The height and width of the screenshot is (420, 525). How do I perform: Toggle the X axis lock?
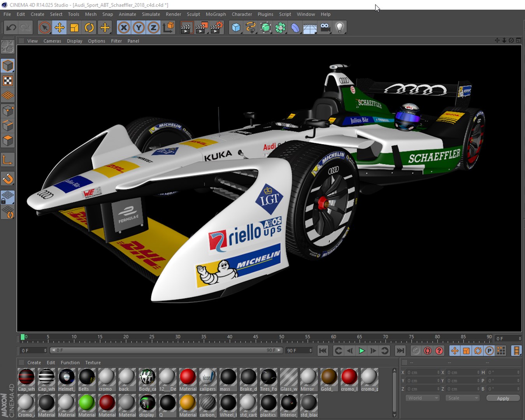[x=124, y=28]
